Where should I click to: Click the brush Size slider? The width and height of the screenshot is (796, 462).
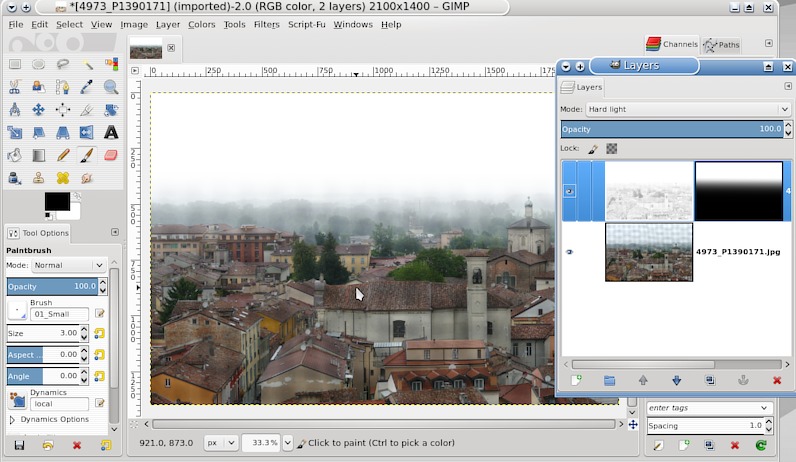click(x=43, y=333)
